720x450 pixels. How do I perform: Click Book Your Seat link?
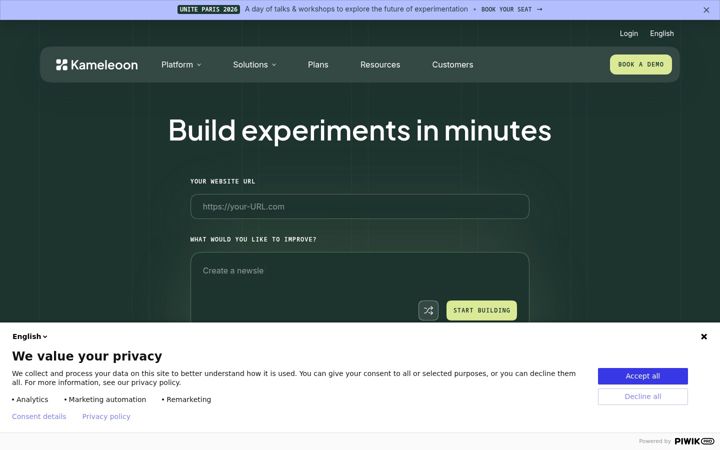[x=512, y=9]
